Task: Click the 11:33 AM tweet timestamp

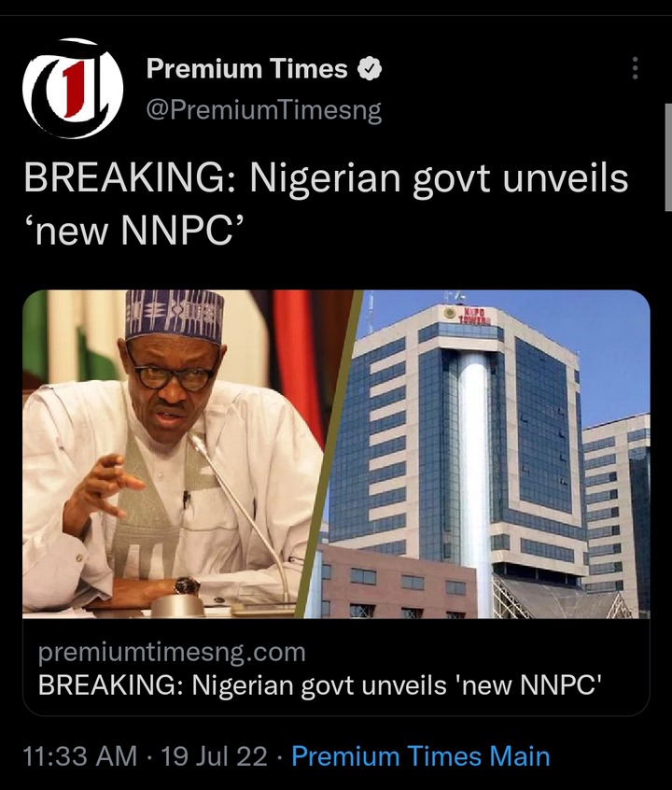Action: (80, 756)
